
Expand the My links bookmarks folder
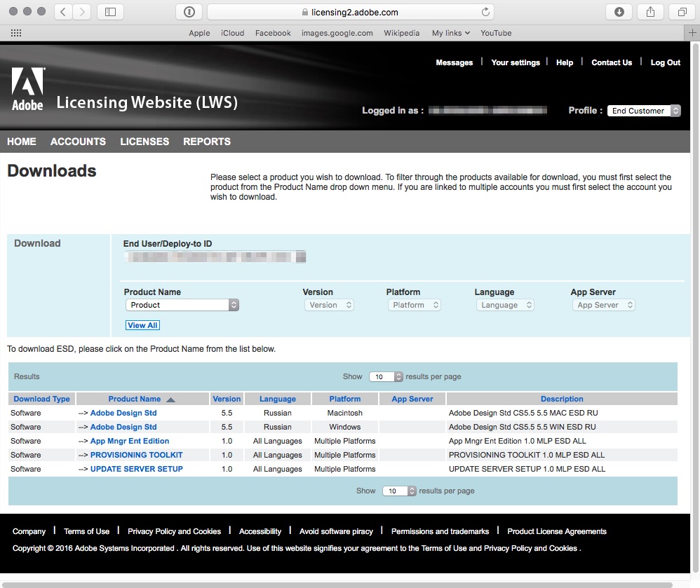451,33
